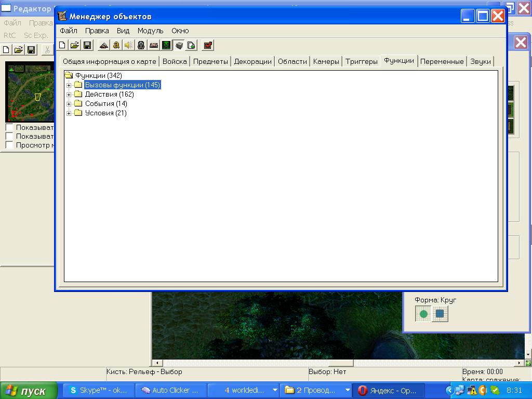Switch to Auto Clicker taskbar button
Screen dimensions: 532x399
tap(170, 390)
